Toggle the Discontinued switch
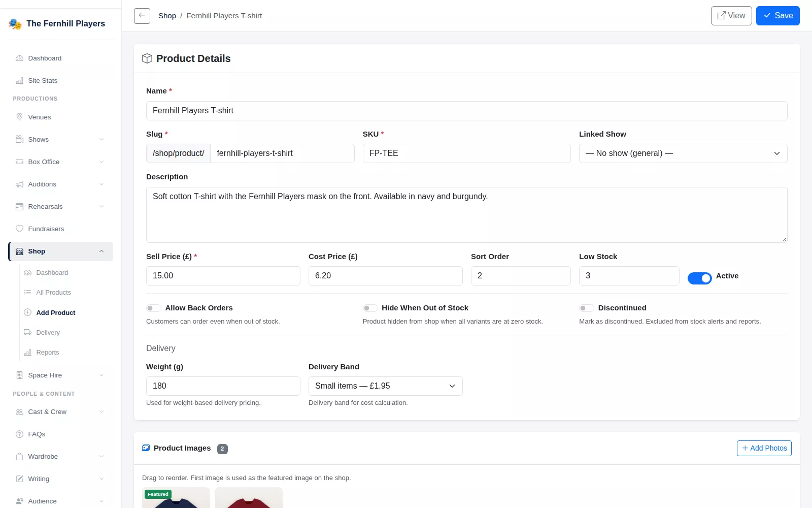 [x=587, y=308]
